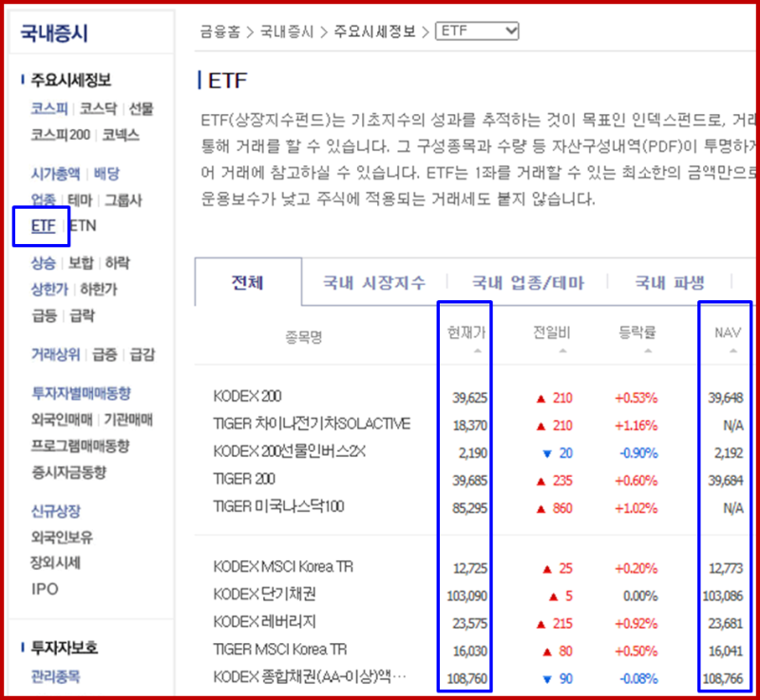
Task: Open KODEX 200 stock row
Action: pos(247,396)
